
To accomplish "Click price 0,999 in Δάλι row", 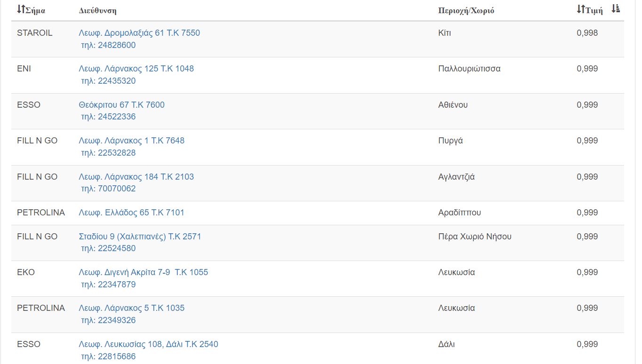I will pyautogui.click(x=587, y=344).
